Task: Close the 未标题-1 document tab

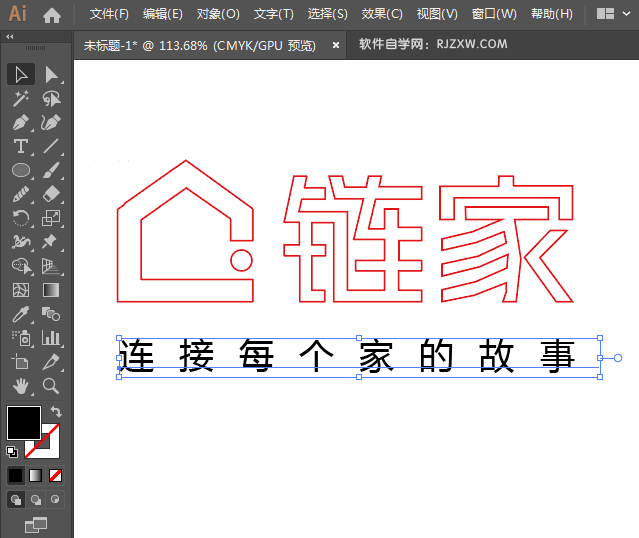Action: pyautogui.click(x=336, y=45)
